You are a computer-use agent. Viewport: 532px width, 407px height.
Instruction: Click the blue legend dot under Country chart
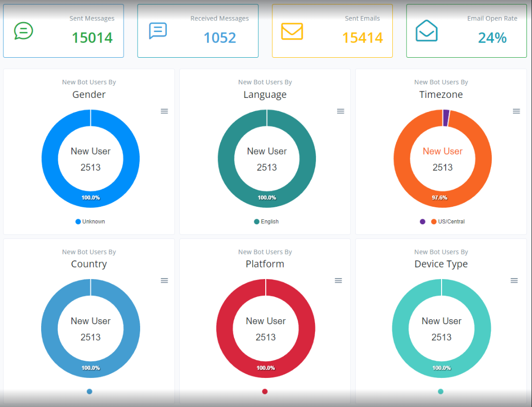pyautogui.click(x=89, y=391)
